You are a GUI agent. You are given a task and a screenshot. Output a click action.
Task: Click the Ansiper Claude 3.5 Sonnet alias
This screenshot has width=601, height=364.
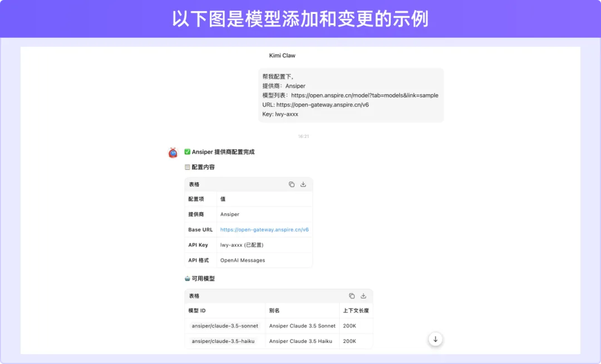(302, 326)
